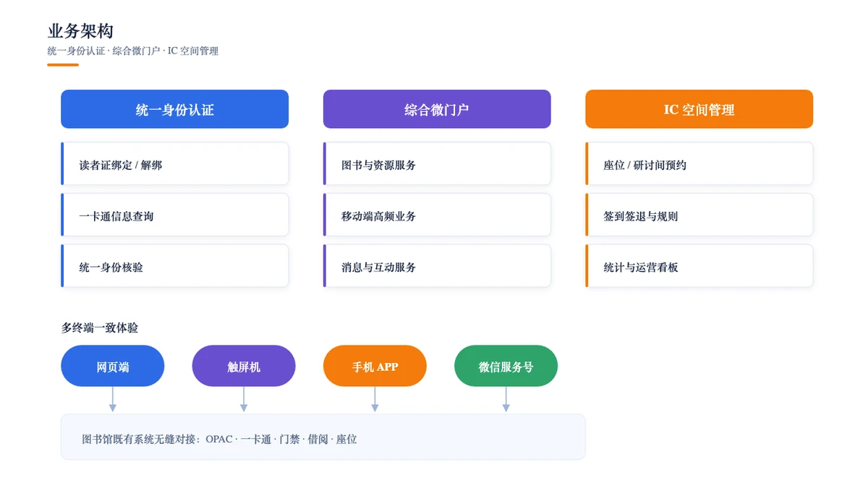Click the IC 空间管理 orange header
This screenshot has width=868, height=488.
699,109
